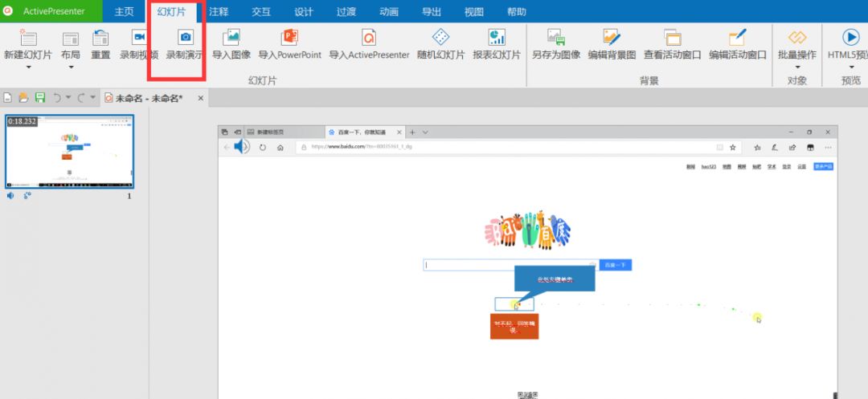868x399 pixels.
Task: Select slide 1 thumbnail
Action: coord(70,152)
